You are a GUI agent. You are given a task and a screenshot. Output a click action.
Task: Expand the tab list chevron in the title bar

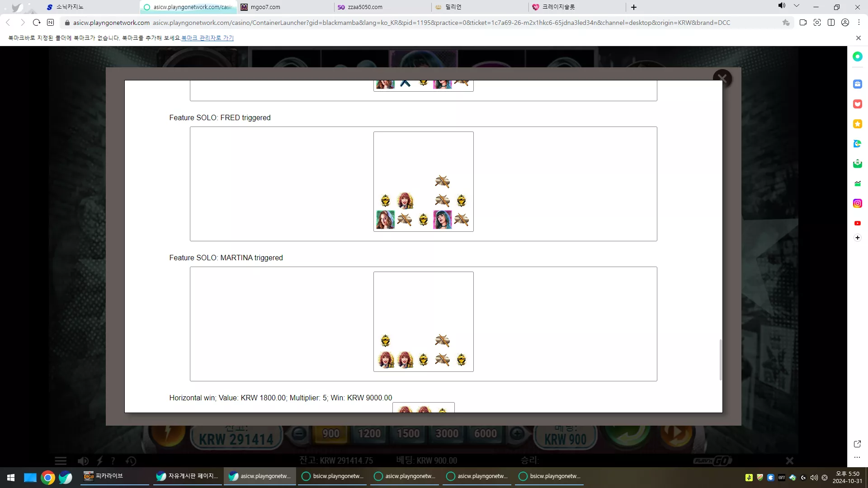[x=797, y=6]
